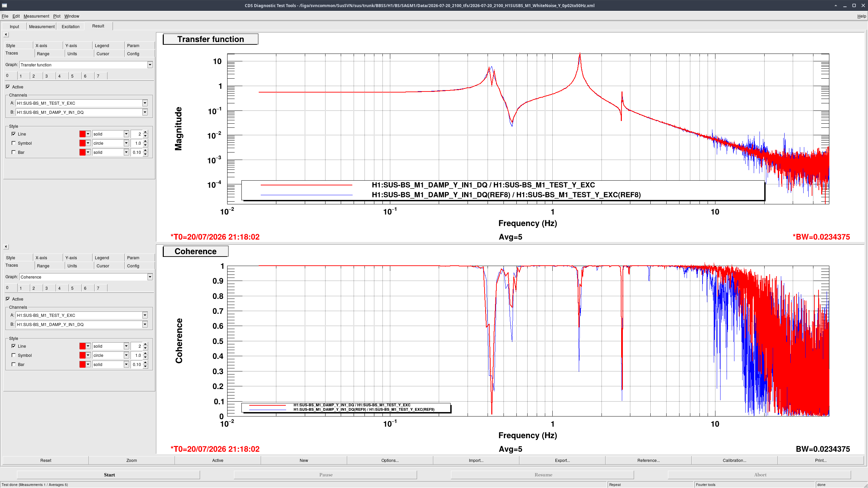Toggle Active checkbox in Coherence panel

click(x=8, y=299)
